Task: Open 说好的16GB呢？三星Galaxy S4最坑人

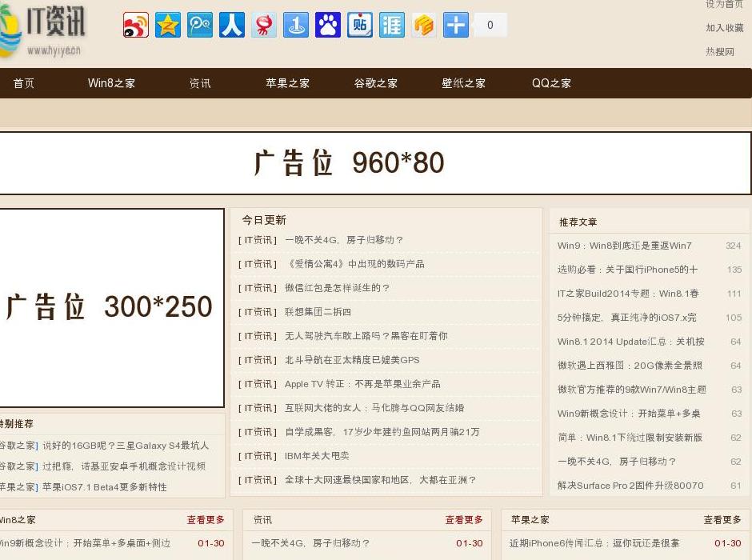Action: coord(126,446)
